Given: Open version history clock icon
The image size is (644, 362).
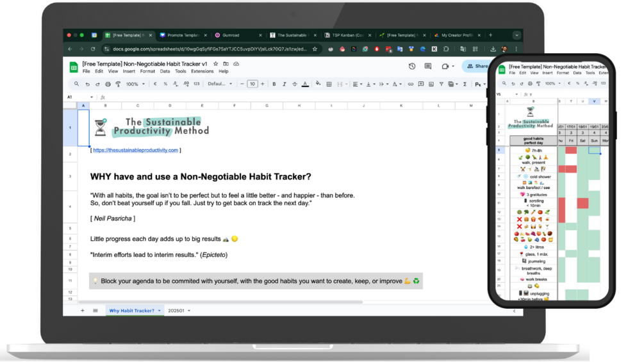Looking at the screenshot, I should point(412,66).
